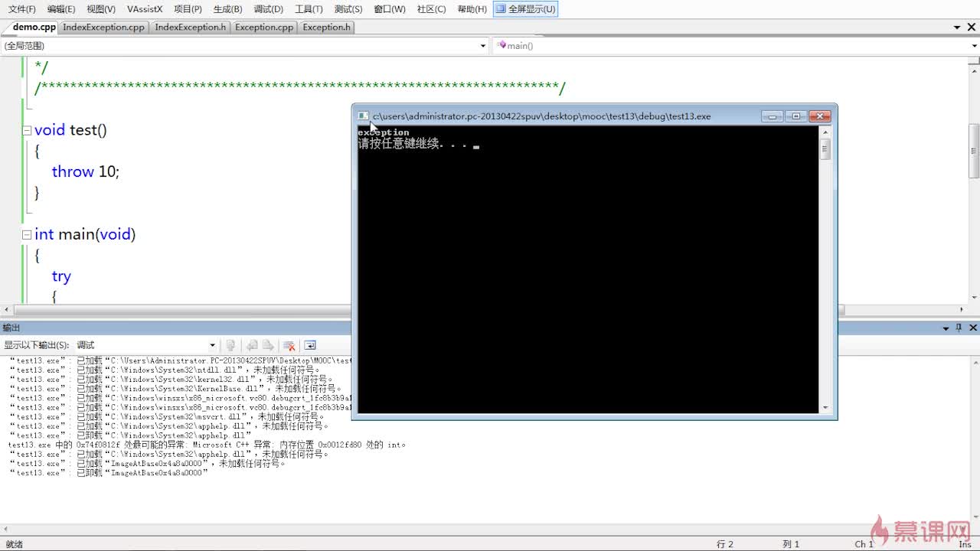Screen dimensions: 980x551
Task: Open the console window system menu icon
Action: point(363,116)
